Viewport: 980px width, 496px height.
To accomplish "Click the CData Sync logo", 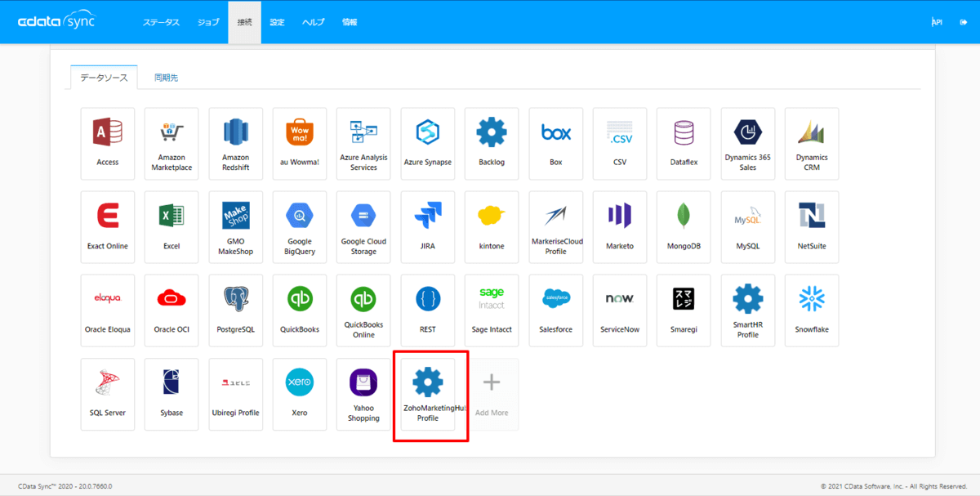I will pos(57,22).
